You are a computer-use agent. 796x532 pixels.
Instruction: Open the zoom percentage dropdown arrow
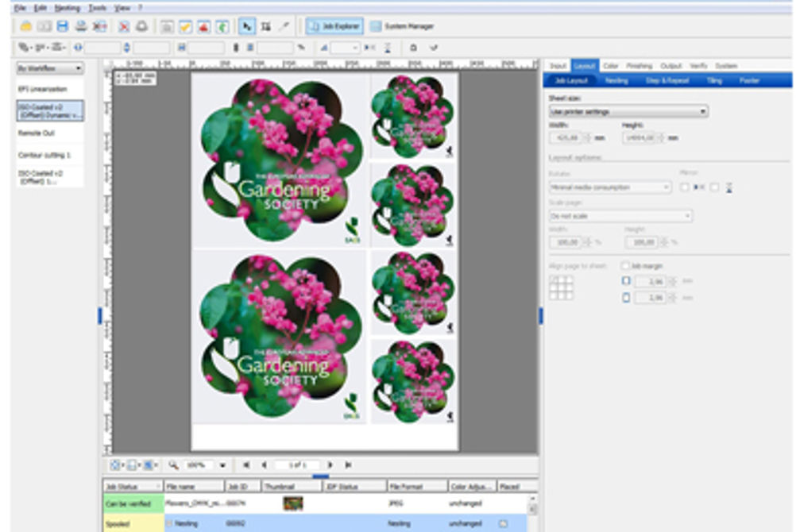tap(222, 465)
